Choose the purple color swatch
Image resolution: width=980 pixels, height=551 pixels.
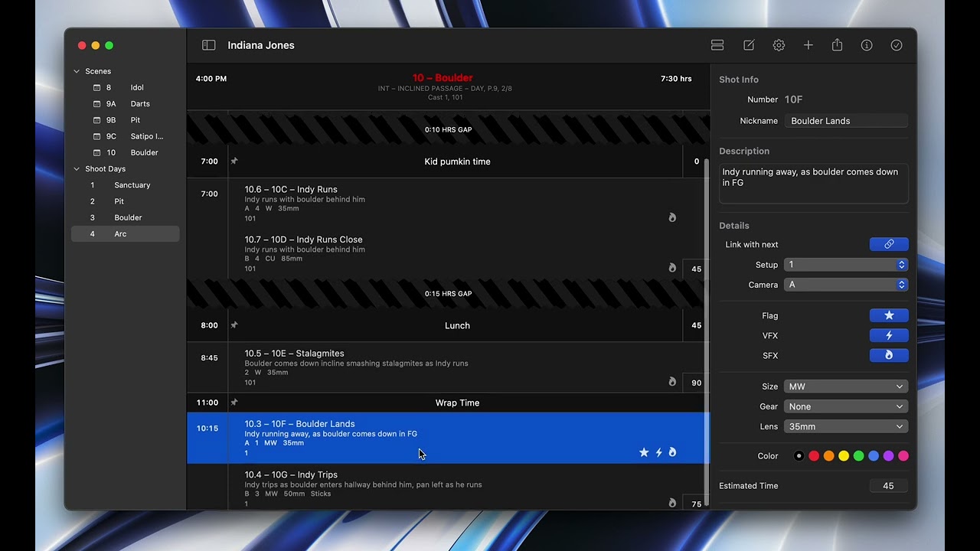[888, 456]
